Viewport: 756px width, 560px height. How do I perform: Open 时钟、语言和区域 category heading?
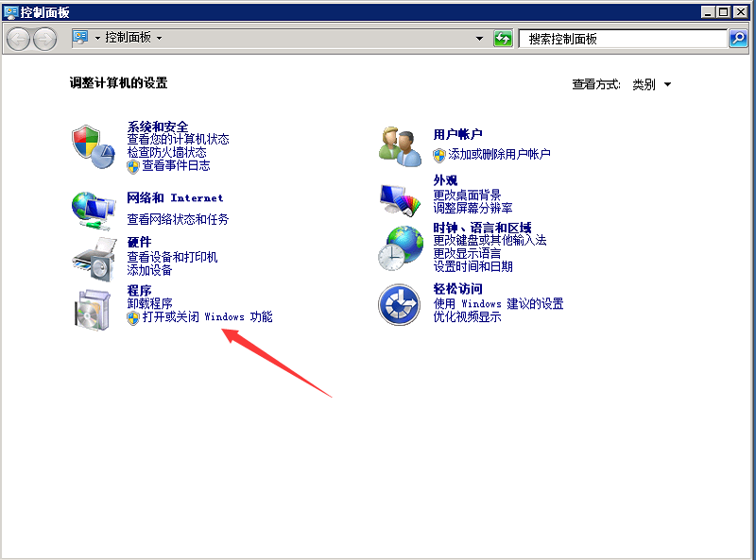click(482, 228)
